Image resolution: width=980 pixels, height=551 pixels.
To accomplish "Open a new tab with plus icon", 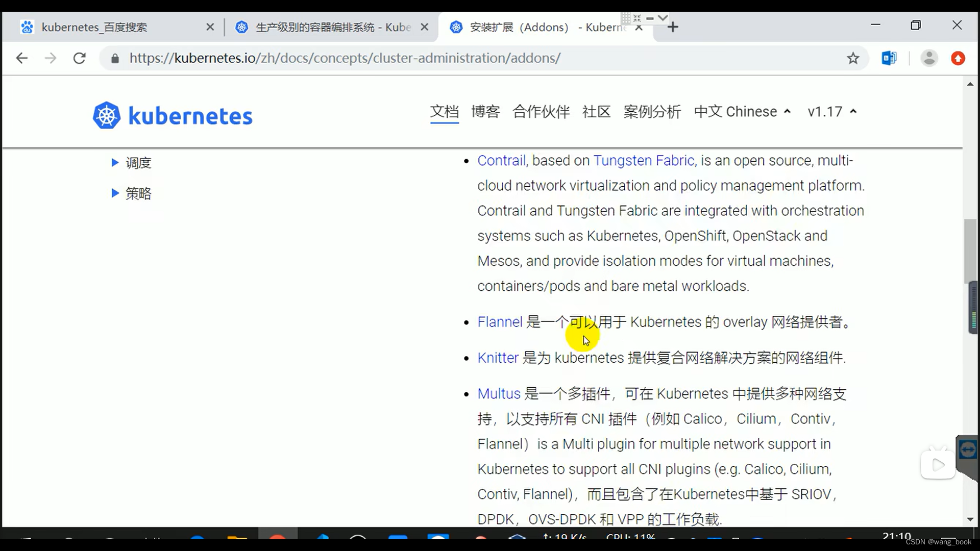I will pos(673,27).
